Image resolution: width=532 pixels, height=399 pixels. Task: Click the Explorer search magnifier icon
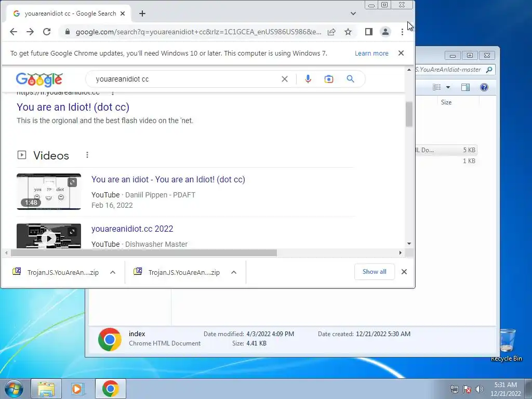point(489,70)
